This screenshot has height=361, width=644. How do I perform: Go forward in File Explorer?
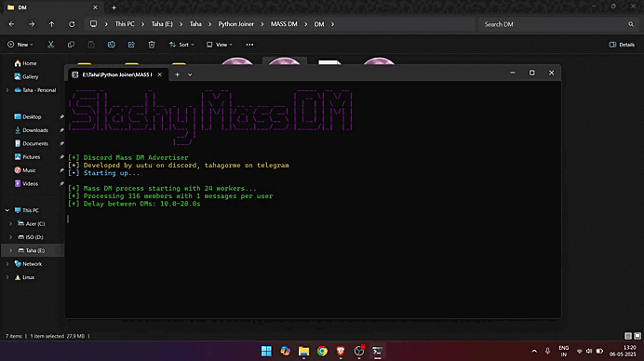(x=32, y=24)
